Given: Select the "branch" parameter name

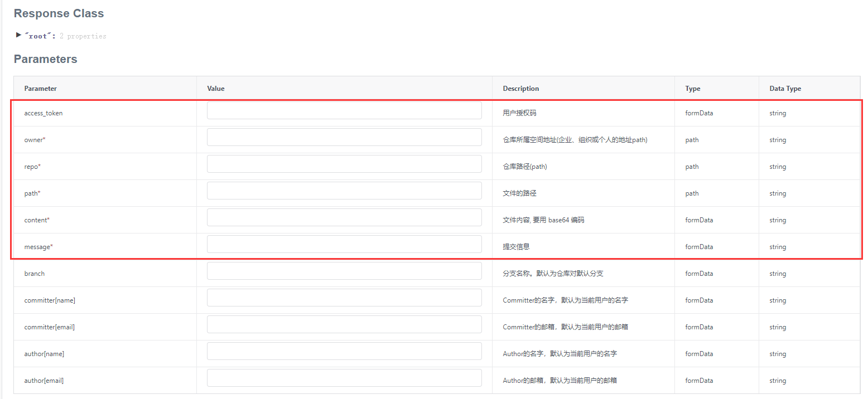Looking at the screenshot, I should [35, 274].
